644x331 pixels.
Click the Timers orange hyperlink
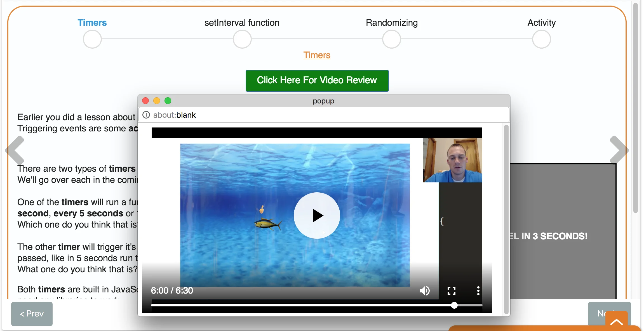(x=317, y=55)
